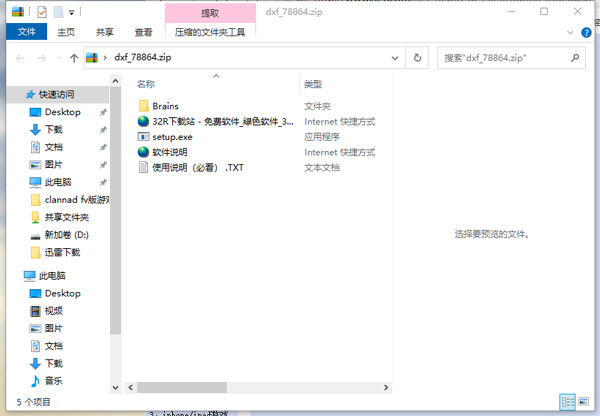Open the 文件 ribbon tab

[26, 32]
